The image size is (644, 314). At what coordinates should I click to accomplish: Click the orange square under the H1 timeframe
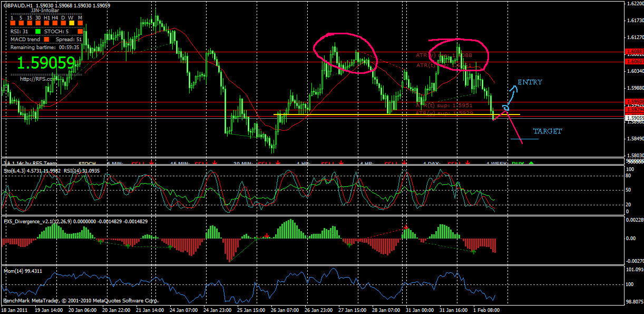[x=46, y=24]
